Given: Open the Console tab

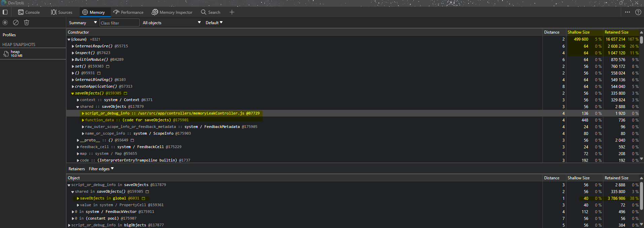Looking at the screenshot, I should pos(29,12).
